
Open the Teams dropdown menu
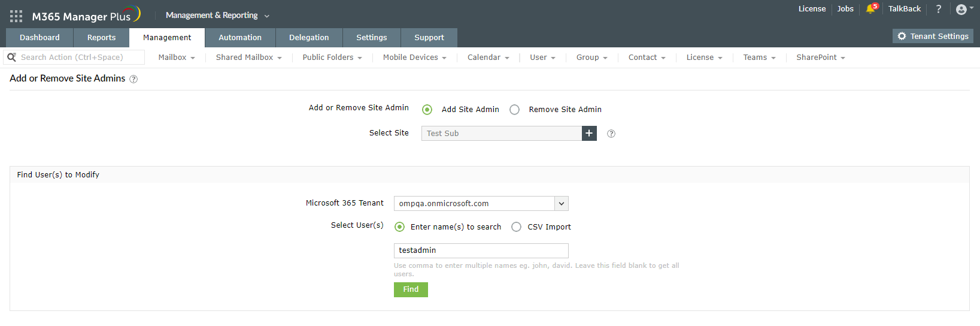pos(760,58)
